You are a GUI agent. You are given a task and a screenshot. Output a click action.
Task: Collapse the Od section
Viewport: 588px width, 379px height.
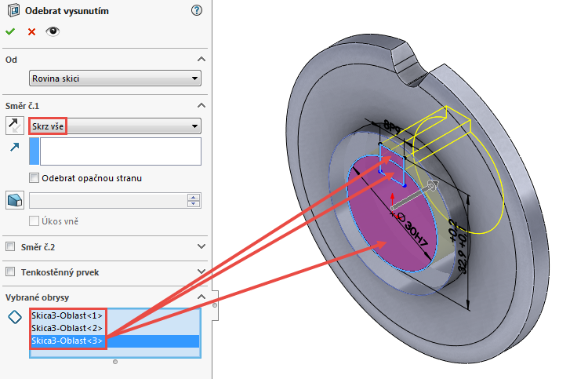click(x=201, y=60)
